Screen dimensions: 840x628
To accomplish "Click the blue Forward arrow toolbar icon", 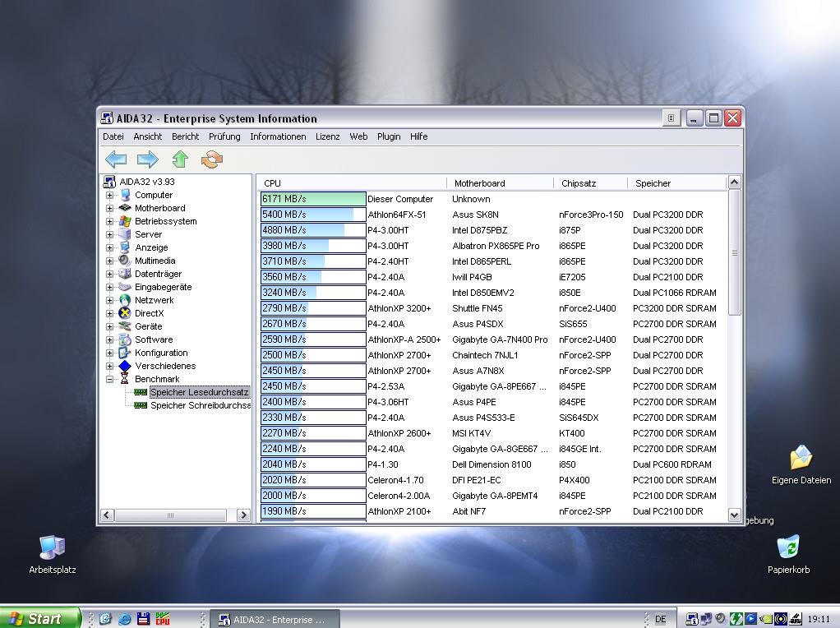I will tap(147, 159).
